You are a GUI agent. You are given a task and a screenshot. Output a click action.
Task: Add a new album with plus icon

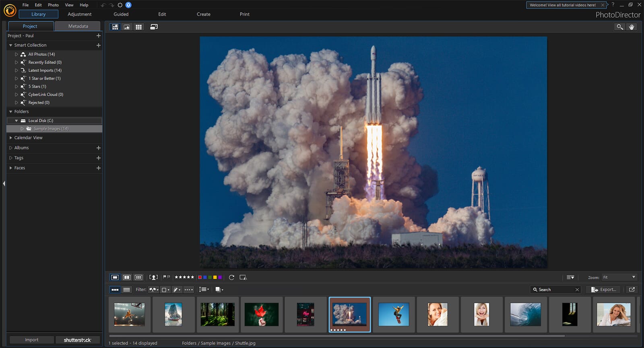99,148
